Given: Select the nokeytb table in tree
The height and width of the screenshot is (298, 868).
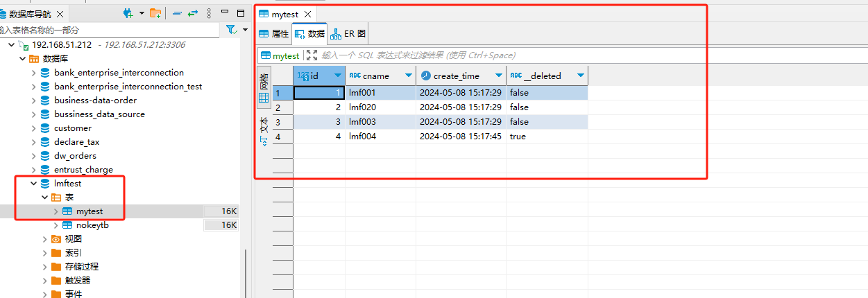Looking at the screenshot, I should tap(92, 225).
